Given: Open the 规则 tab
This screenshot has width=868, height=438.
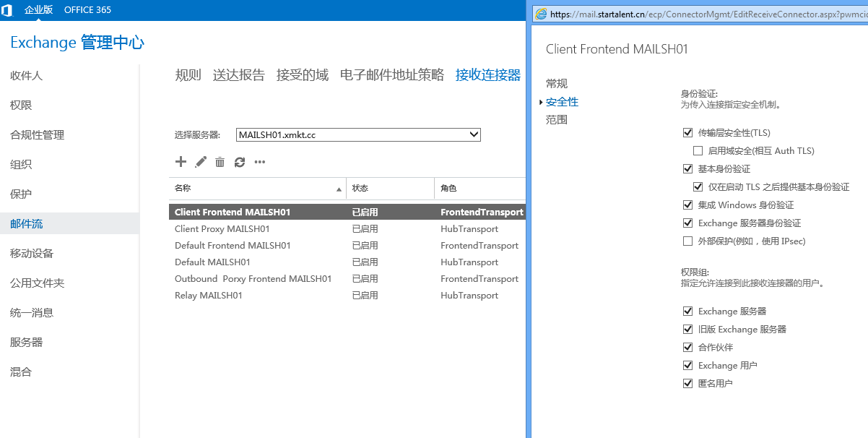Looking at the screenshot, I should [x=188, y=75].
